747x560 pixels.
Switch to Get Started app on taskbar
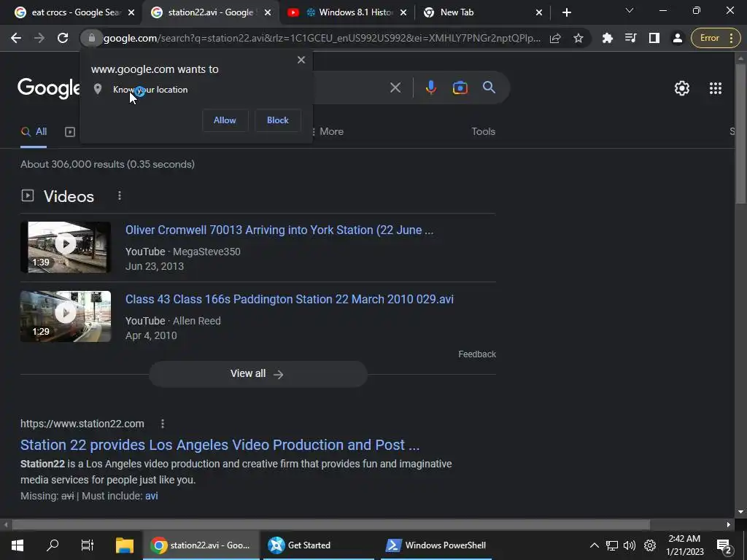[320, 545]
